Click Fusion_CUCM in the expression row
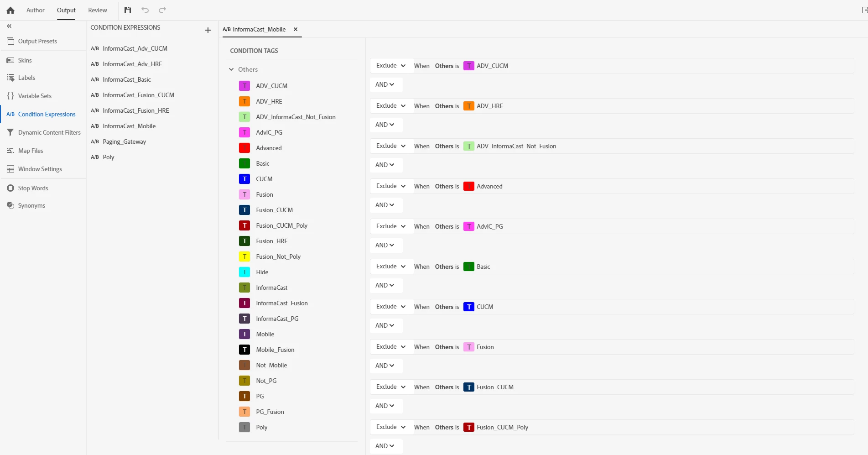Viewport: 868px width, 455px height. pos(495,387)
